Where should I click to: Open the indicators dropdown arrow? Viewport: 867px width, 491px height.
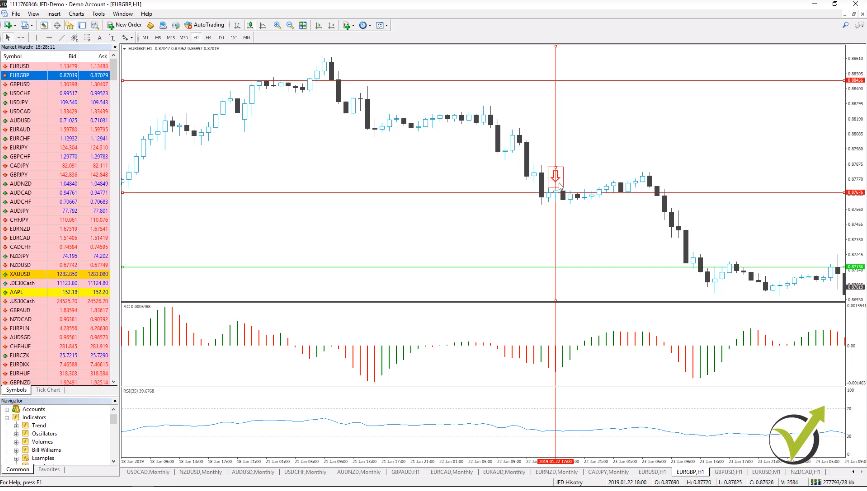pos(354,26)
